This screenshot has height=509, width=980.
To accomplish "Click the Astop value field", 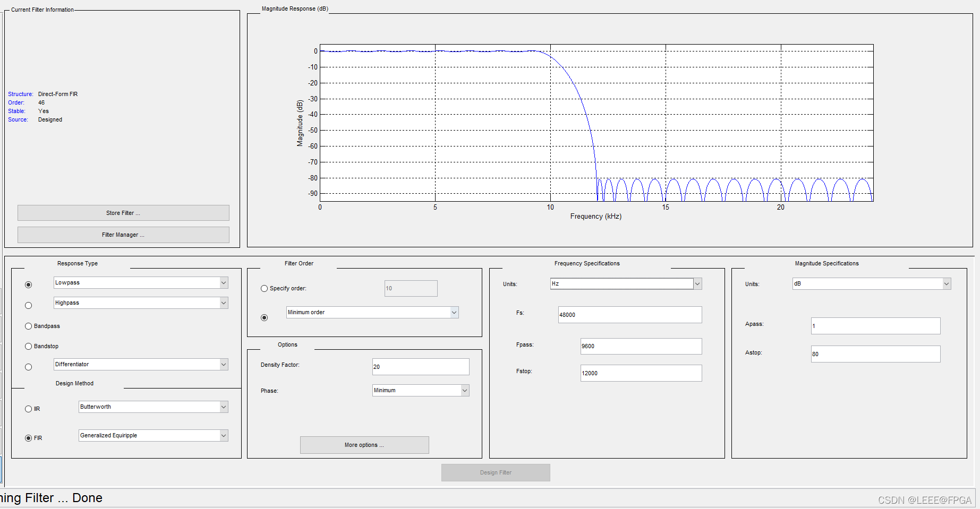I will point(876,354).
